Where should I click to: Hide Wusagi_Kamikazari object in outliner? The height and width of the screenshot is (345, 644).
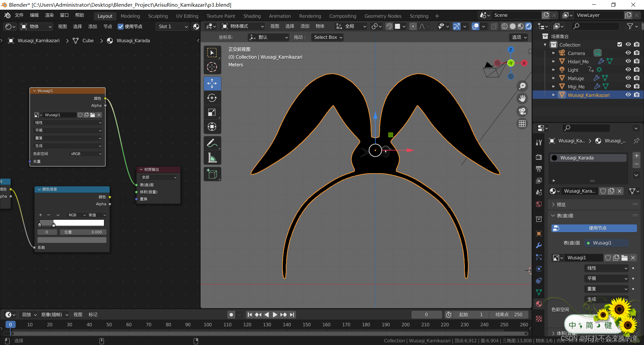628,95
